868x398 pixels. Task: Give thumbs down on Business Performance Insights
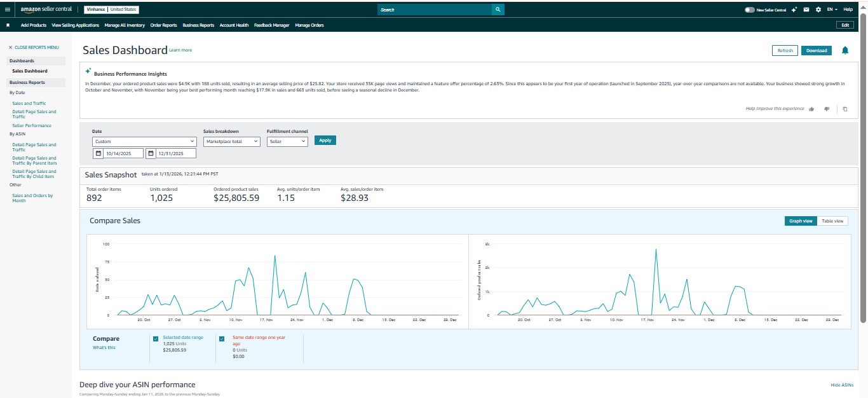[827, 109]
